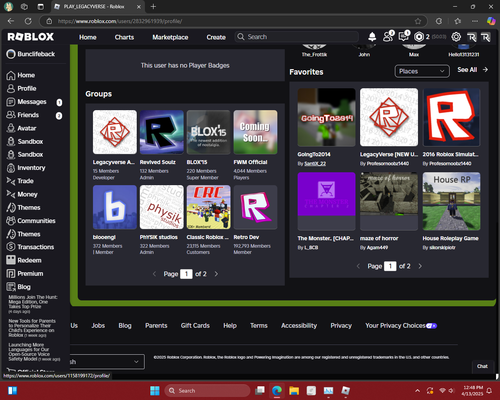Launch Microsoft Edge from the taskbar
Screen dimensions: 500x400
tap(277, 390)
